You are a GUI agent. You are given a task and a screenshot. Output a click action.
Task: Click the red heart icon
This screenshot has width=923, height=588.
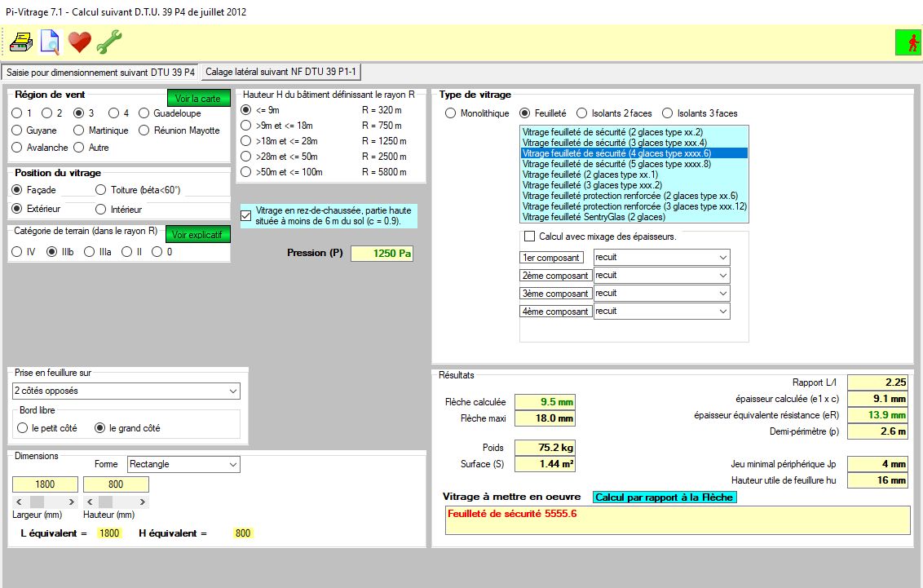(79, 41)
